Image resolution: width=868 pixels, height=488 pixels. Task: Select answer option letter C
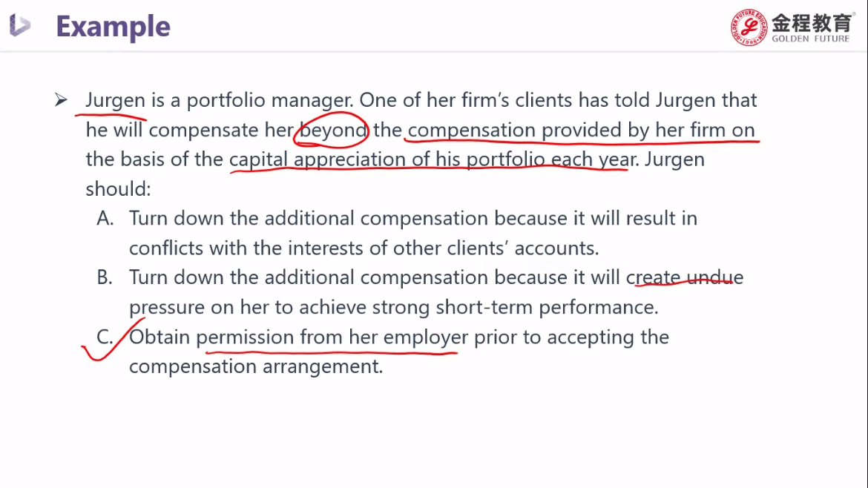coord(105,337)
